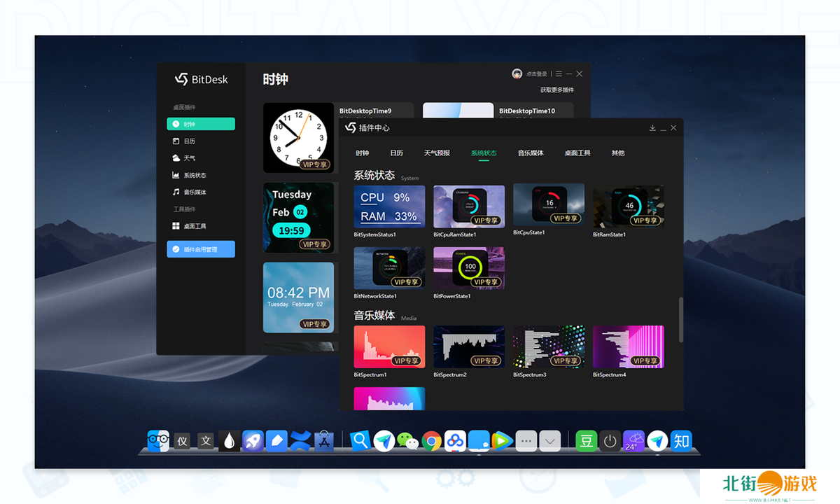This screenshot has width=840, height=504.
Task: Go to the 桌面工具 tab
Action: tap(577, 153)
